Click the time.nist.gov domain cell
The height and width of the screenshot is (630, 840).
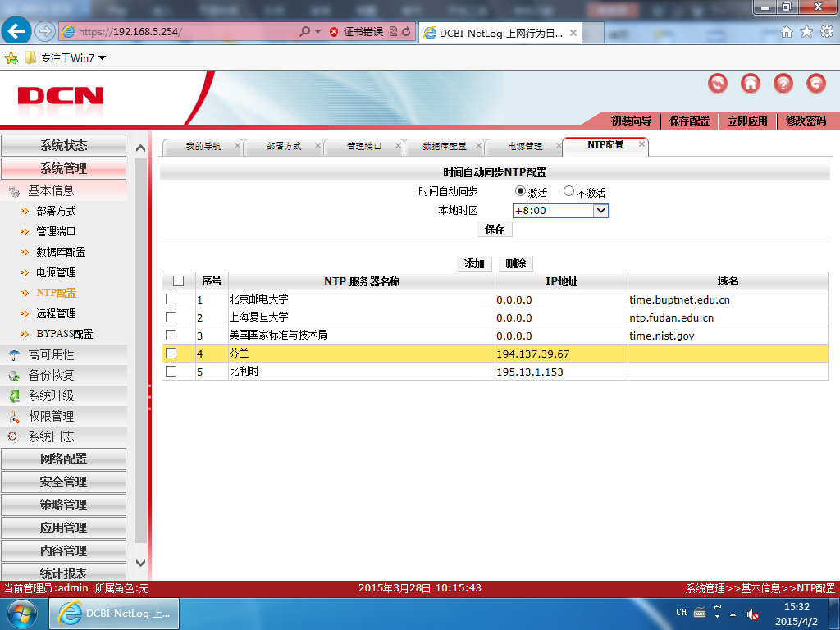[728, 336]
